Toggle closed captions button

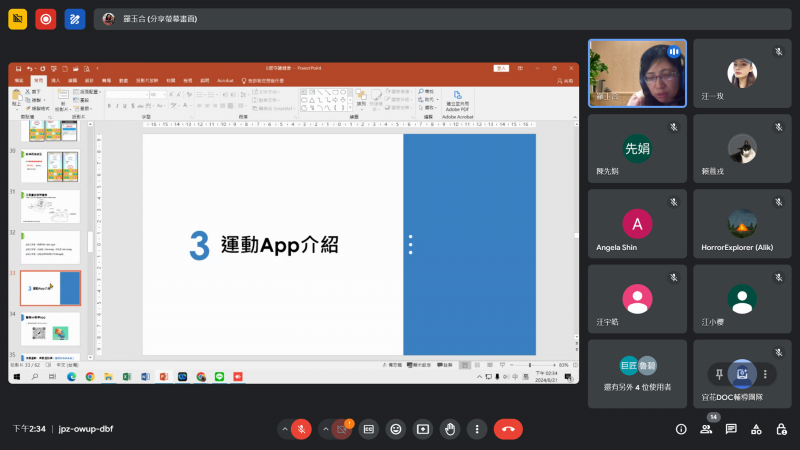point(369,429)
